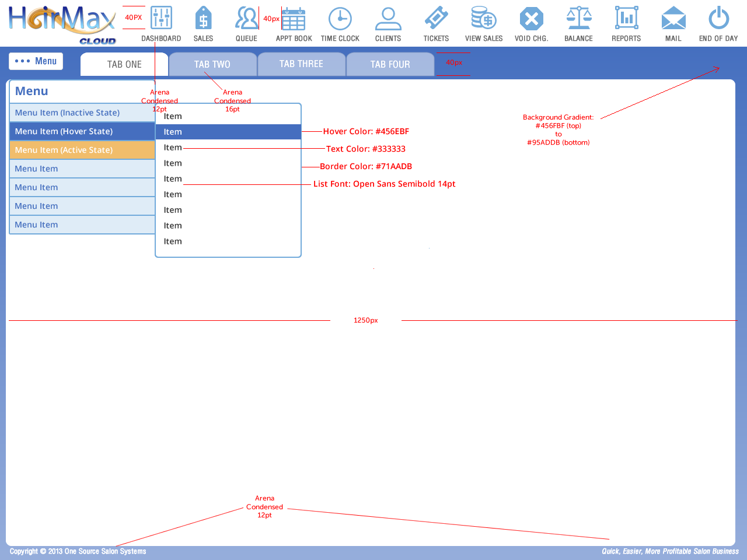Open the Appt Book calendar icon
Image resolution: width=747 pixels, height=560 pixels.
[294, 19]
